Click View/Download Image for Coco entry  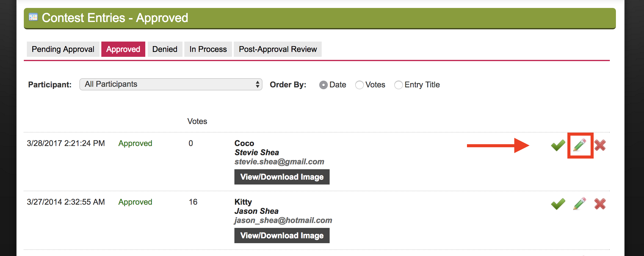point(282,177)
